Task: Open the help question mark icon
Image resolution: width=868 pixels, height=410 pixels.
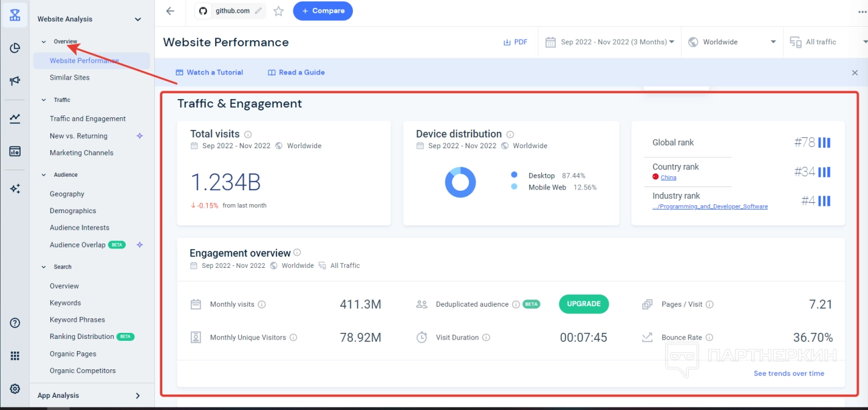Action: 15,323
